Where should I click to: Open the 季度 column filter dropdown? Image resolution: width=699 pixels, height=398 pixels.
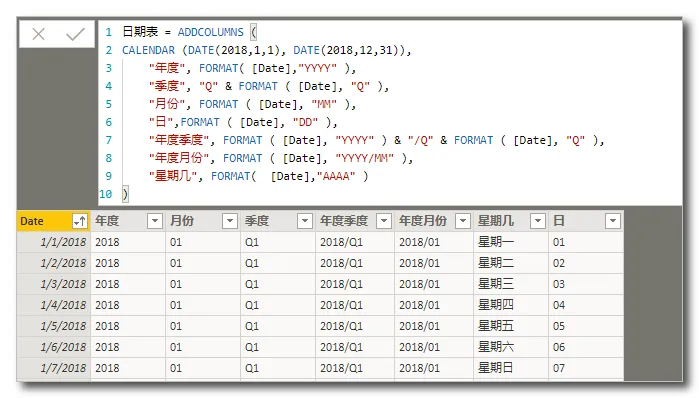304,221
